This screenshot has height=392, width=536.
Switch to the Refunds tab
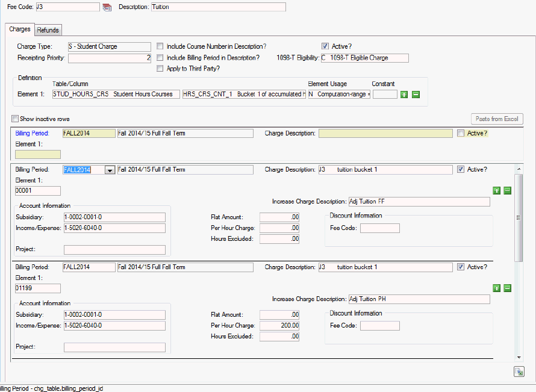click(x=48, y=30)
